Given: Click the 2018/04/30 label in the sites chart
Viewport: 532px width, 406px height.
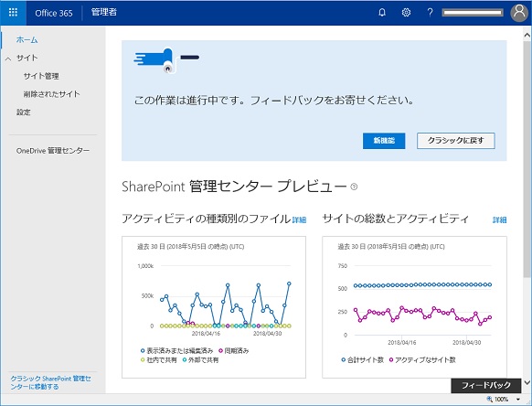Looking at the screenshot, I should point(467,343).
